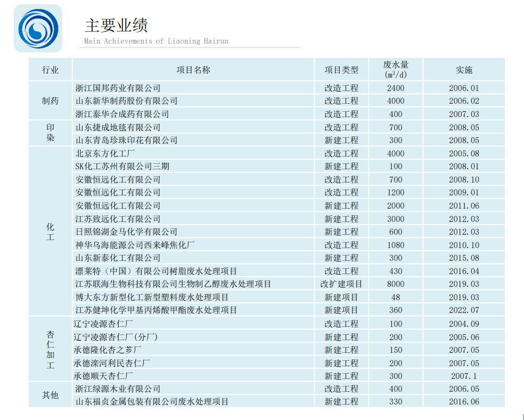Select the 制药 industry cell
Viewport: 524px width, 420px height.
[51, 101]
